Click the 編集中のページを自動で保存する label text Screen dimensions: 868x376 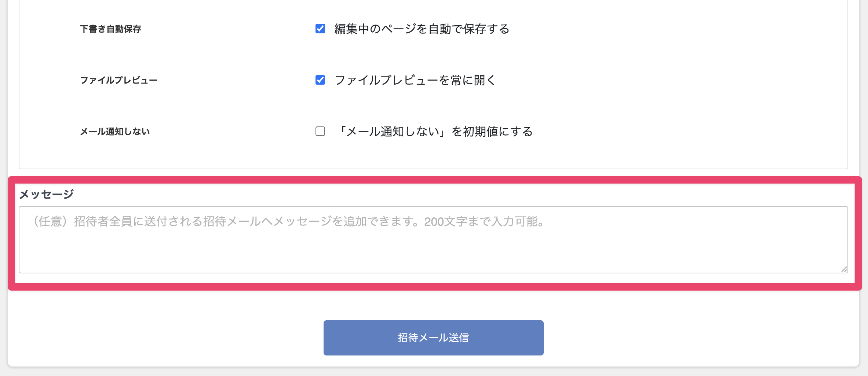tap(422, 29)
